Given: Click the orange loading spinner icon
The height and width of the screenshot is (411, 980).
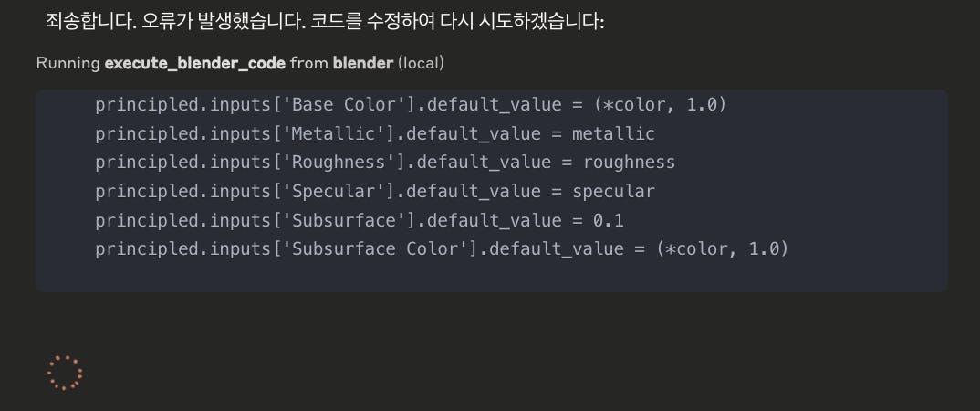Looking at the screenshot, I should (x=65, y=373).
